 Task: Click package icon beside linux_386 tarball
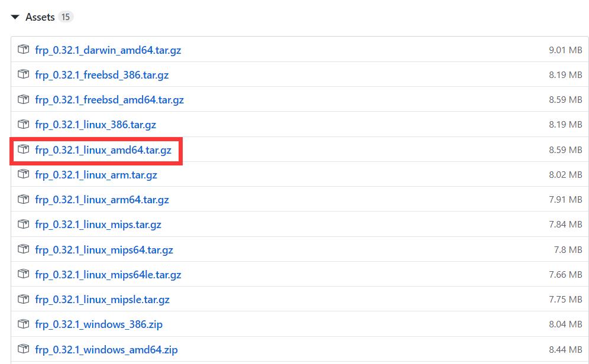23,124
